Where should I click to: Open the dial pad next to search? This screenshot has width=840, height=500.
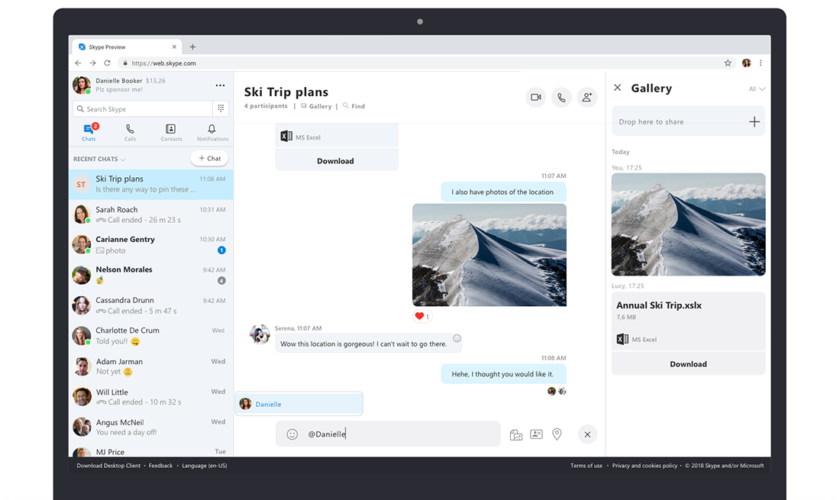(x=221, y=109)
